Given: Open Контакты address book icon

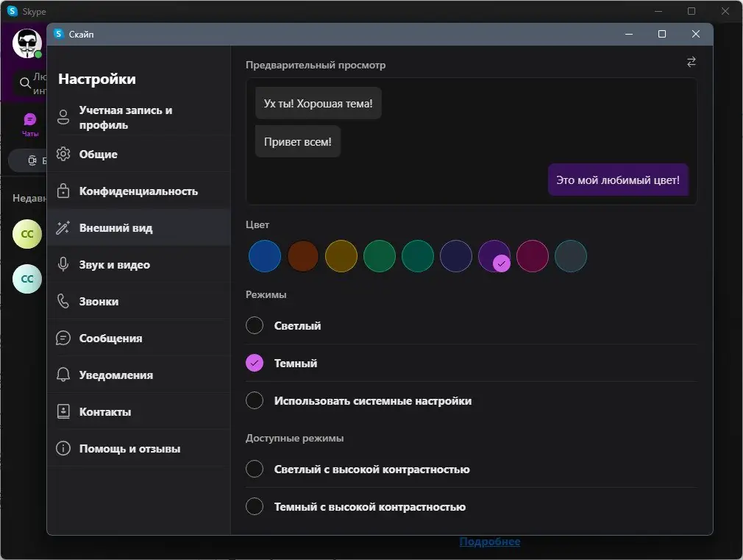Looking at the screenshot, I should (64, 411).
